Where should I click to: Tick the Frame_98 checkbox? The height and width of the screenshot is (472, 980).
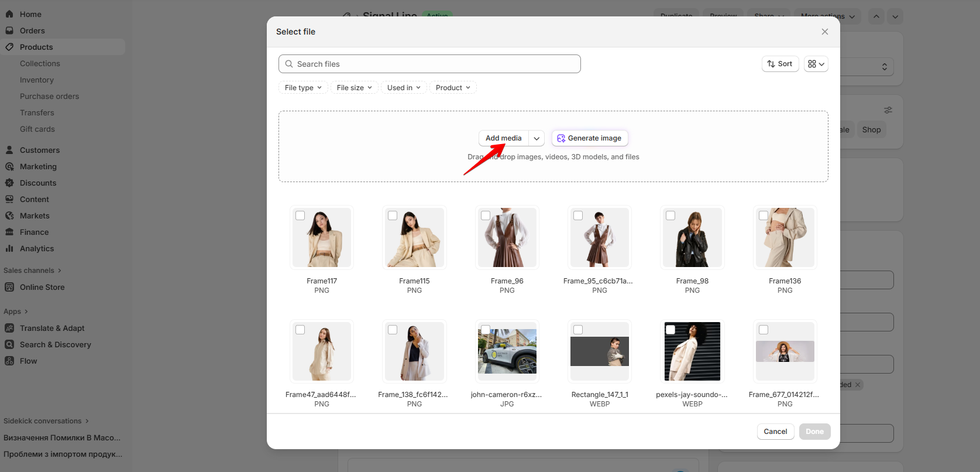pos(670,216)
